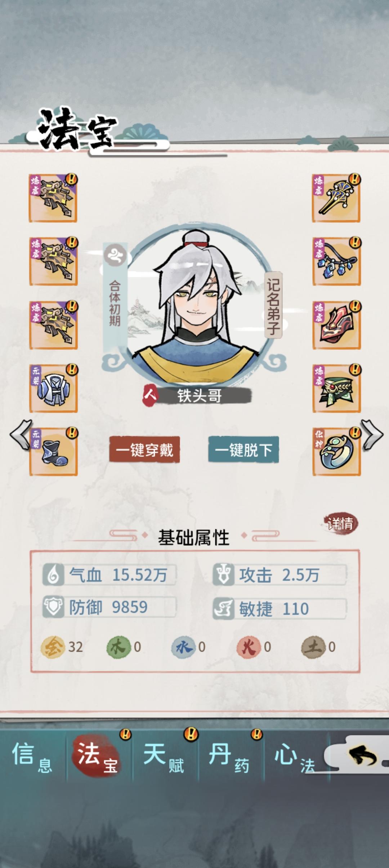Select the 金 metal element badge
This screenshot has height=868, width=389.
pos(53,647)
